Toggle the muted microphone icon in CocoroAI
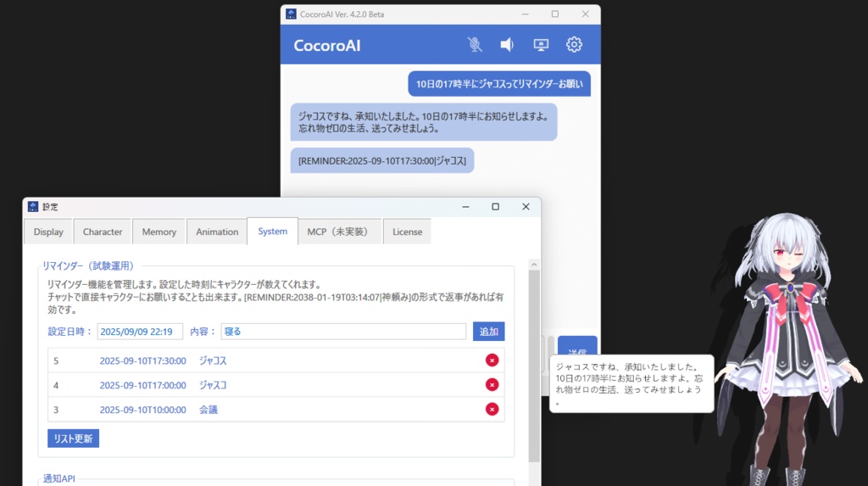The height and width of the screenshot is (486, 868). coord(475,44)
